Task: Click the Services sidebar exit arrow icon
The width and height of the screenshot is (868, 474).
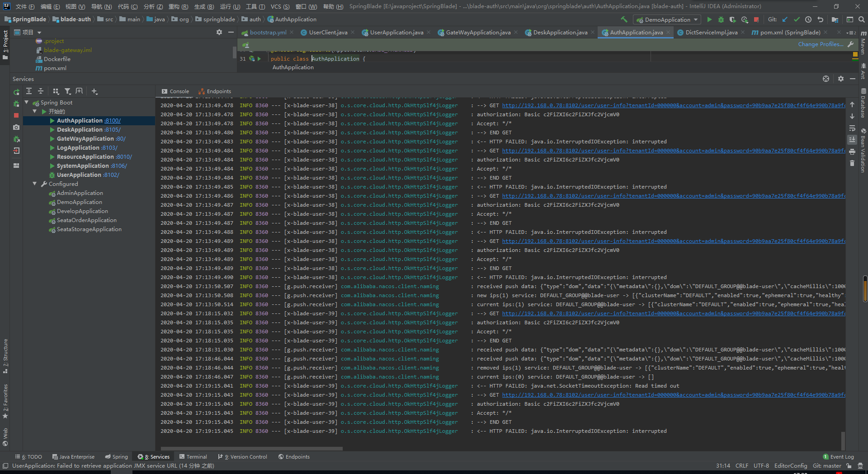Action: [16, 151]
